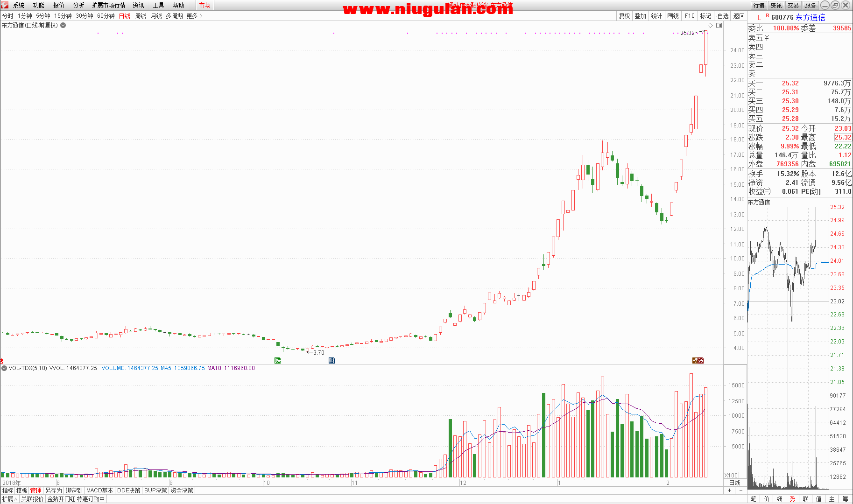Open the 功能 menu
Image resolution: width=853 pixels, height=504 pixels.
39,5
